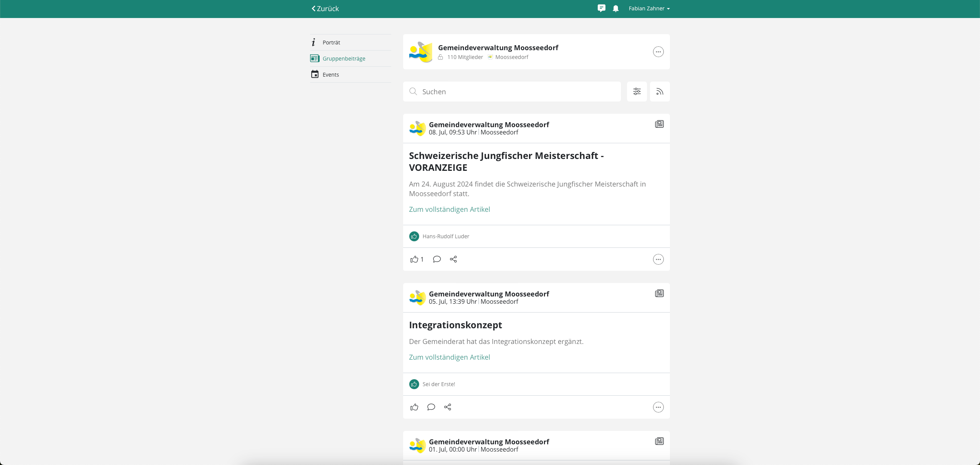This screenshot has width=980, height=465.
Task: Click the article type icon on 01. Jul post
Action: coord(659,441)
